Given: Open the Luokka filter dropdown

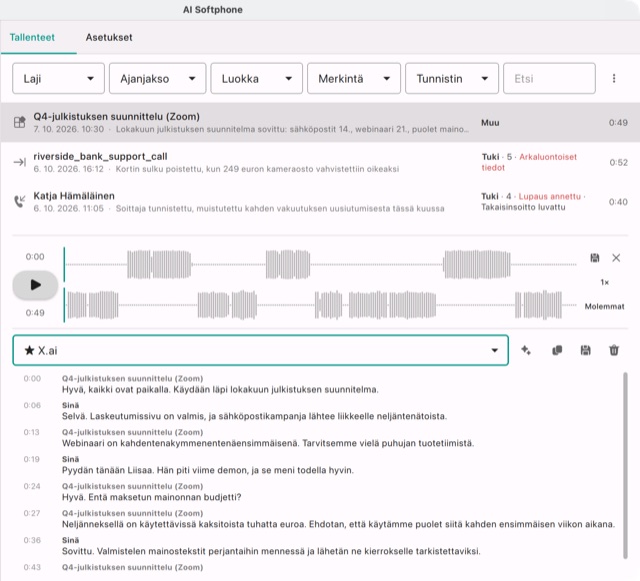Looking at the screenshot, I should tap(257, 78).
